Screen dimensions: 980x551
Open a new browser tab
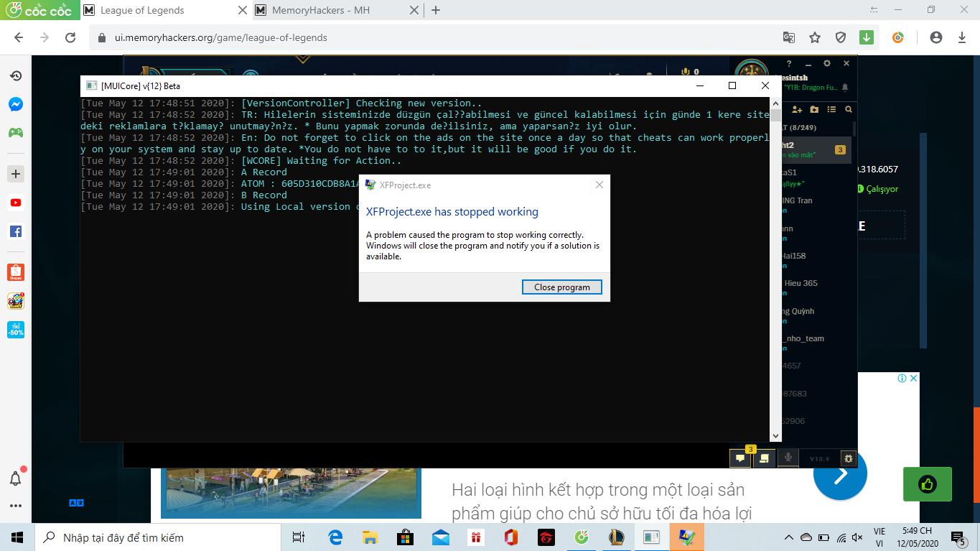436,10
